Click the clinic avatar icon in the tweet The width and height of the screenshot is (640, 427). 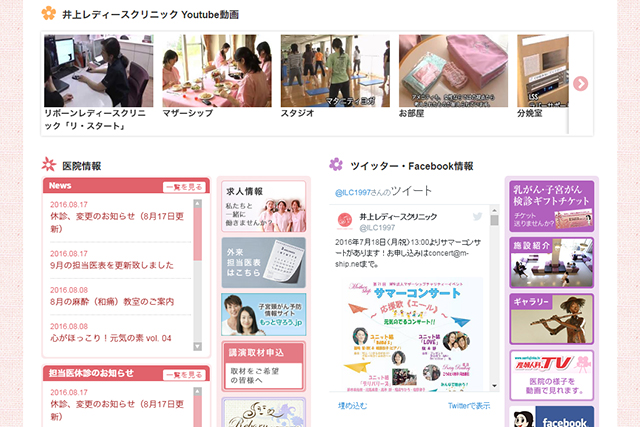pos(344,222)
